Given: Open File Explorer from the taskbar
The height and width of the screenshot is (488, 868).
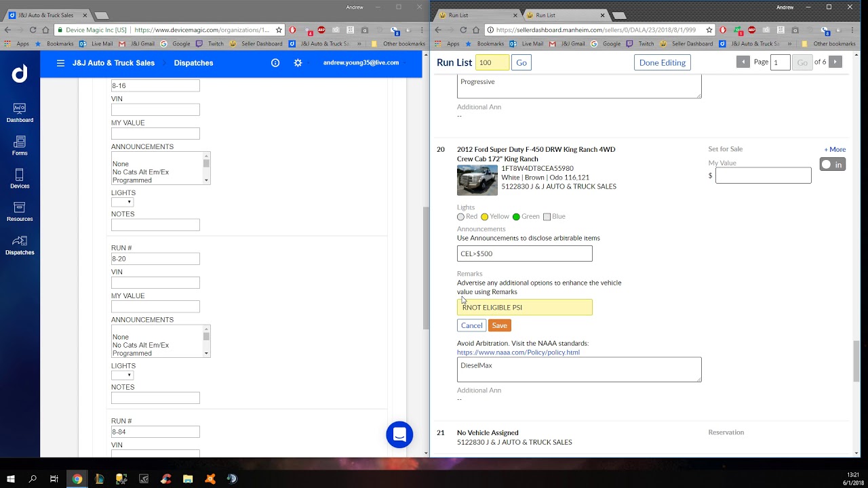Looking at the screenshot, I should [188, 479].
